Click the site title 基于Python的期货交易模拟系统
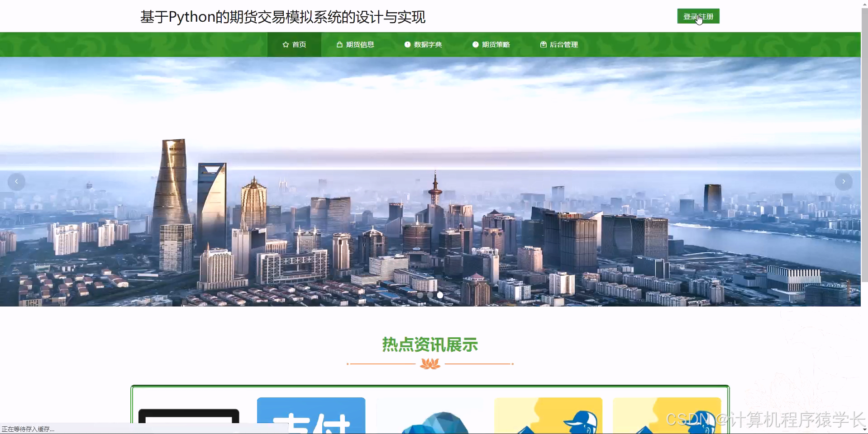The height and width of the screenshot is (434, 868). click(283, 17)
